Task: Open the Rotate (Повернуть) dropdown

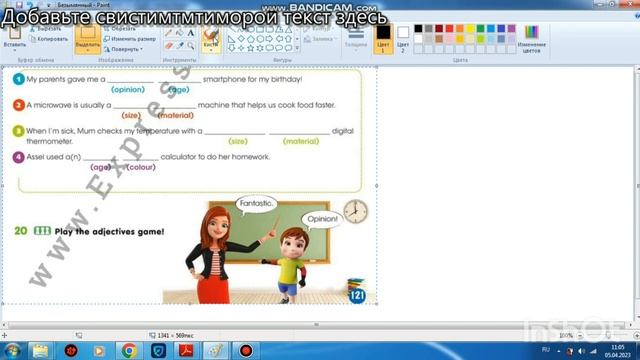Action: (123, 49)
